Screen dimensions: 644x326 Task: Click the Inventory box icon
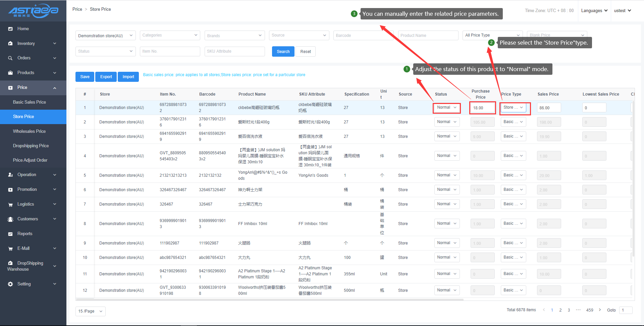[x=10, y=44]
